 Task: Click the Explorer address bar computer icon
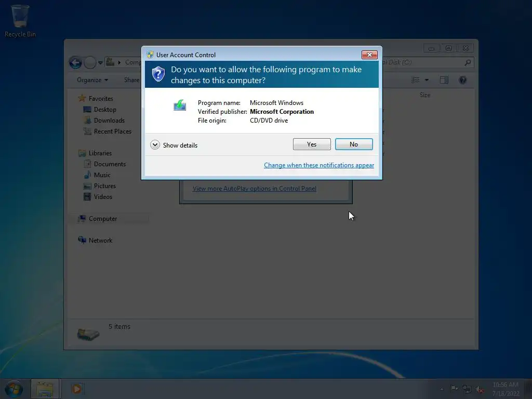tap(110, 62)
